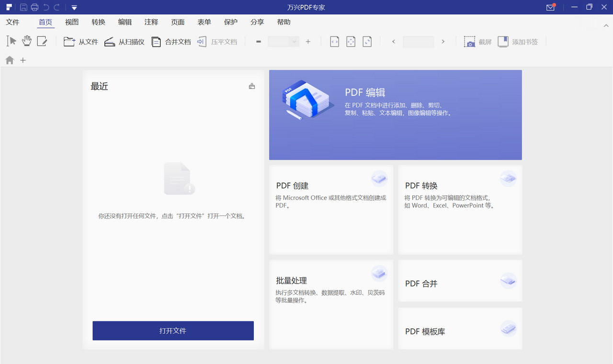Switch to the 分享 tab

tap(257, 22)
